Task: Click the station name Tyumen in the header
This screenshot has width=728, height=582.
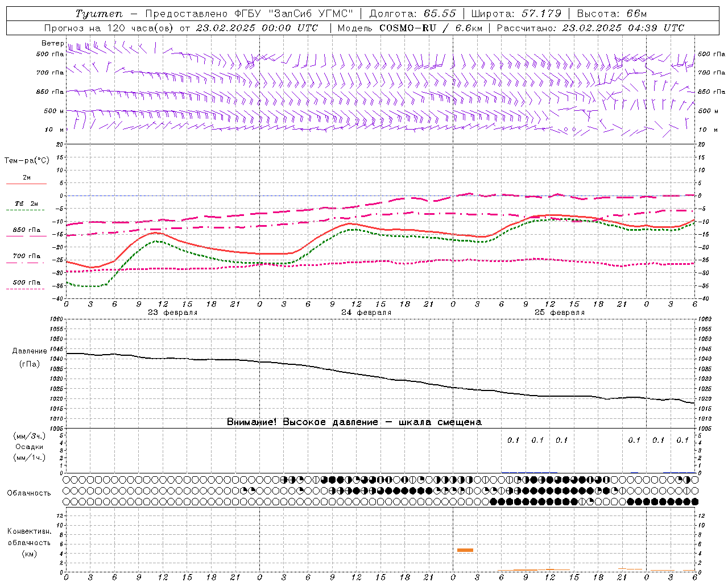Action: tap(99, 14)
